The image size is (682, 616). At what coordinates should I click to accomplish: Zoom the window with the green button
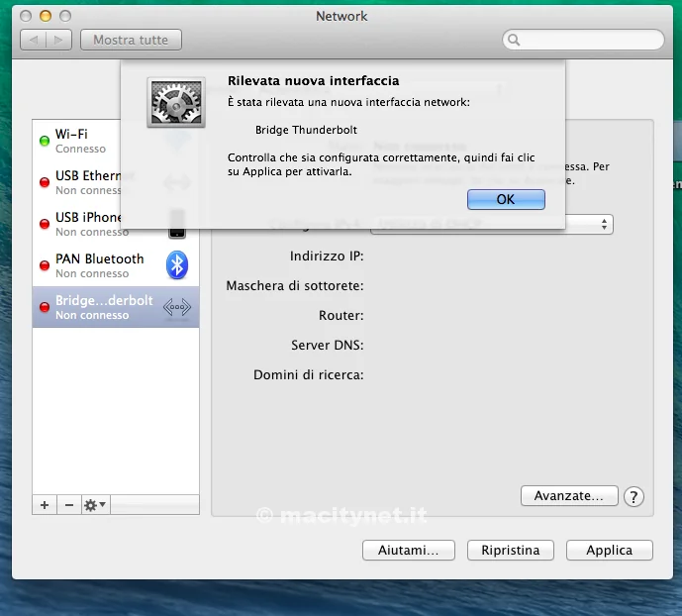click(x=65, y=16)
